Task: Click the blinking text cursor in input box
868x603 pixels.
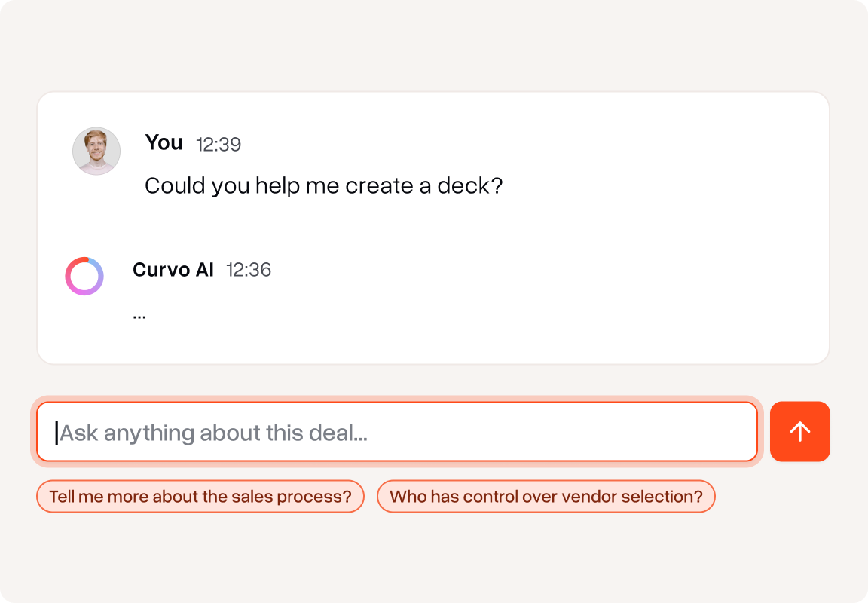Action: [56, 433]
